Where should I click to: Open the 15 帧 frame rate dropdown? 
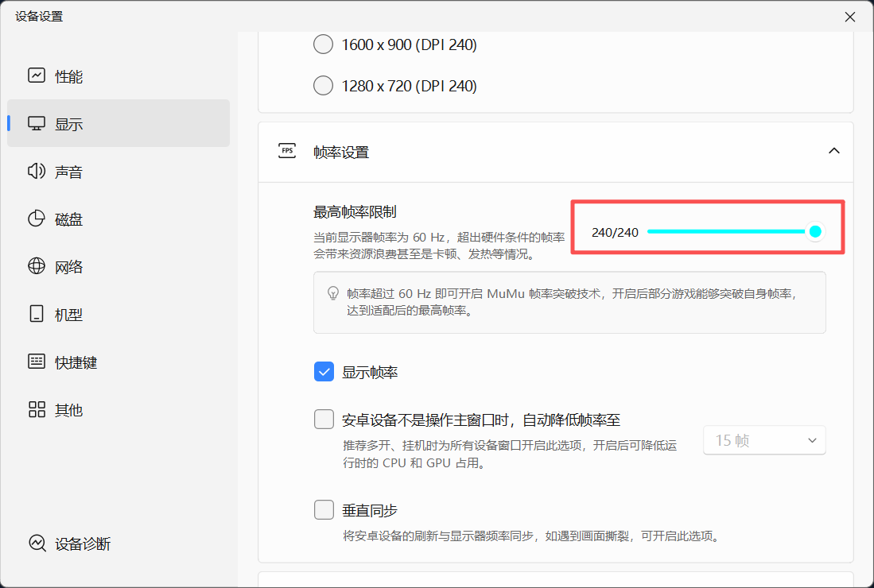[x=764, y=440]
